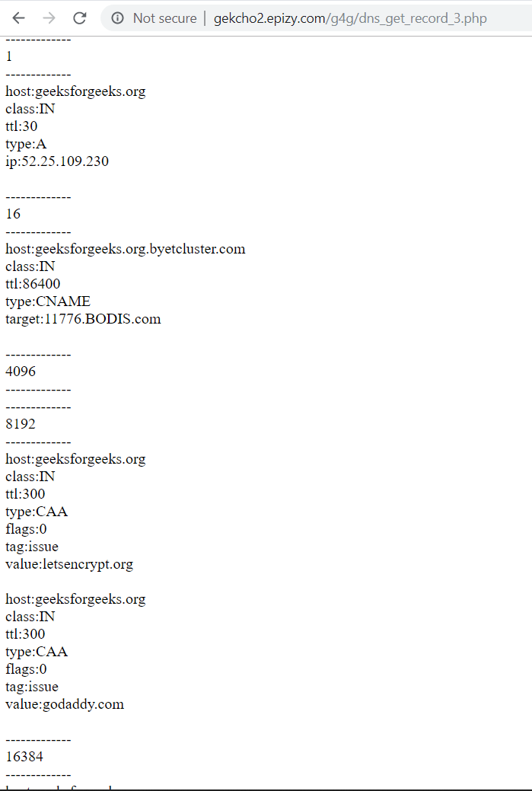Click the 16384 record type number
This screenshot has width=532, height=791.
(x=24, y=757)
